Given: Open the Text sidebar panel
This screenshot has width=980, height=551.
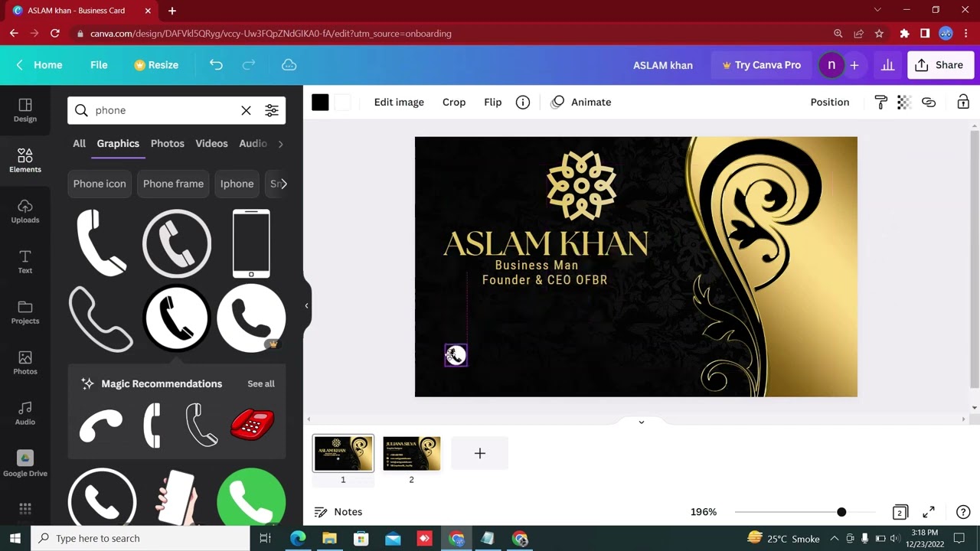Looking at the screenshot, I should coord(24,262).
